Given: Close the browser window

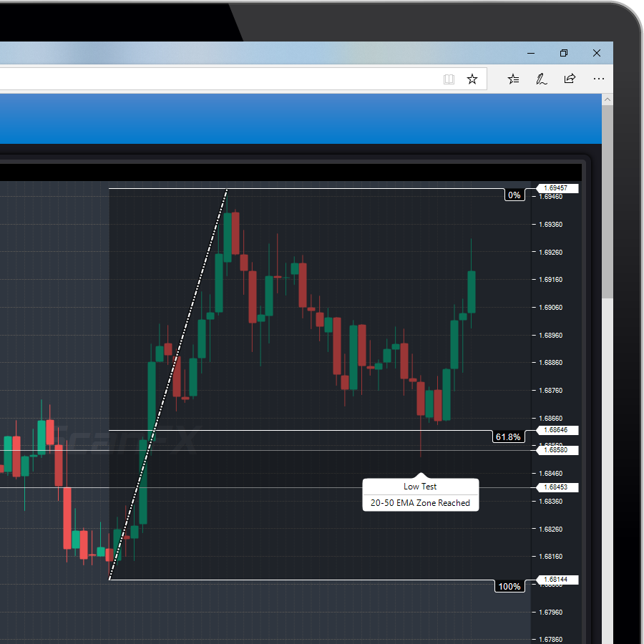Looking at the screenshot, I should pos(597,53).
